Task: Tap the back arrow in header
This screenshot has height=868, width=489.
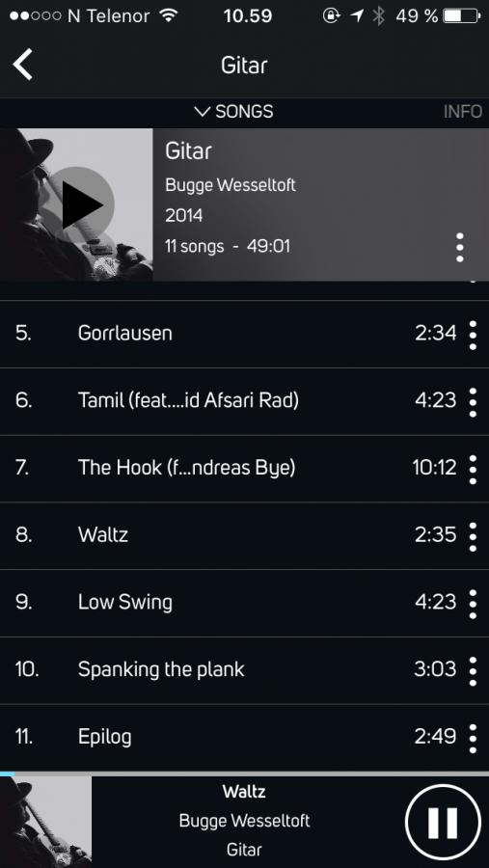Action: point(23,65)
